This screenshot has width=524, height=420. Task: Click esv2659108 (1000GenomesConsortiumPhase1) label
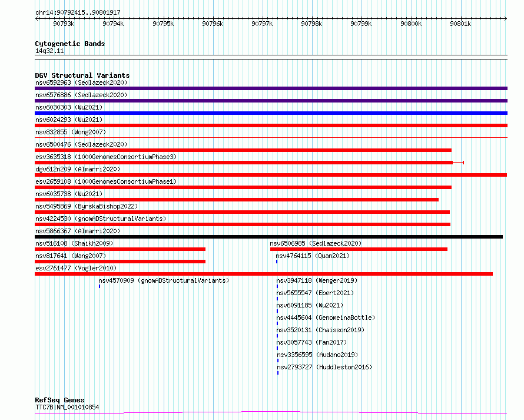click(x=106, y=181)
